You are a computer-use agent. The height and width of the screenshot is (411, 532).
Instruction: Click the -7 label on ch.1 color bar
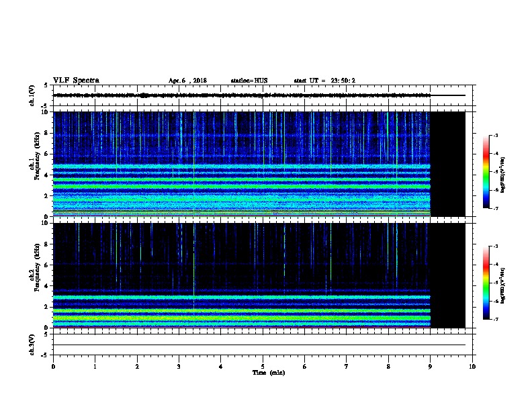pos(496,208)
